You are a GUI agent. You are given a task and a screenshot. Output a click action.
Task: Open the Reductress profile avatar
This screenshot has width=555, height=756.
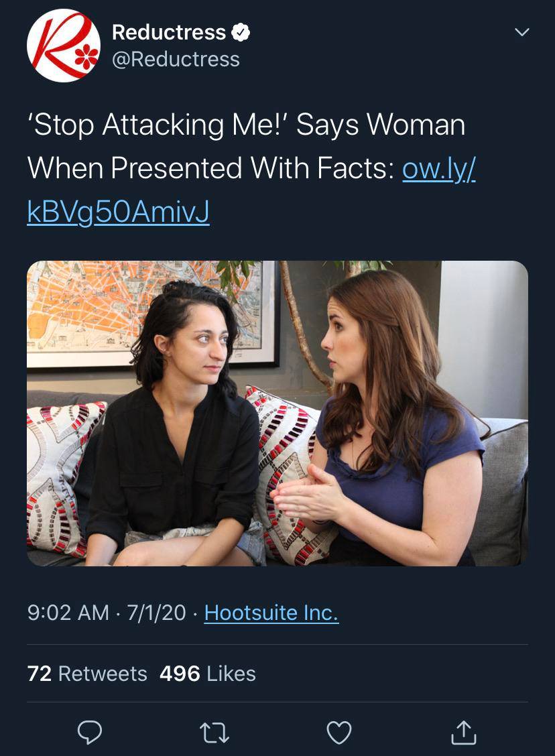point(64,46)
